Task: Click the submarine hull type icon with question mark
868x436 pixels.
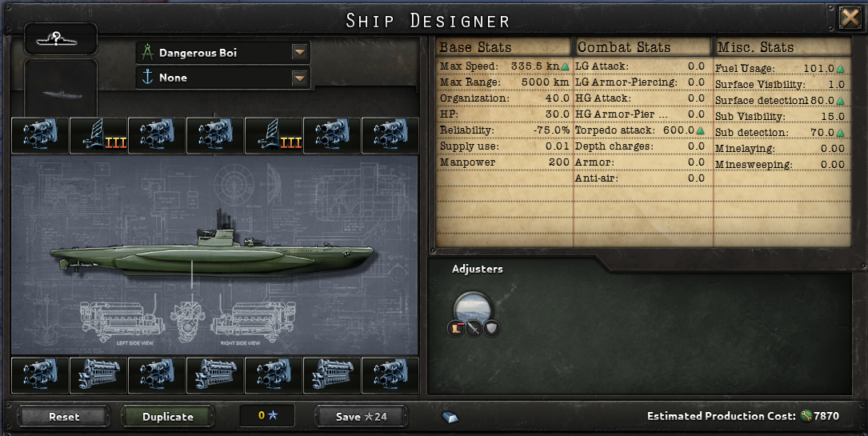Action: [61, 39]
